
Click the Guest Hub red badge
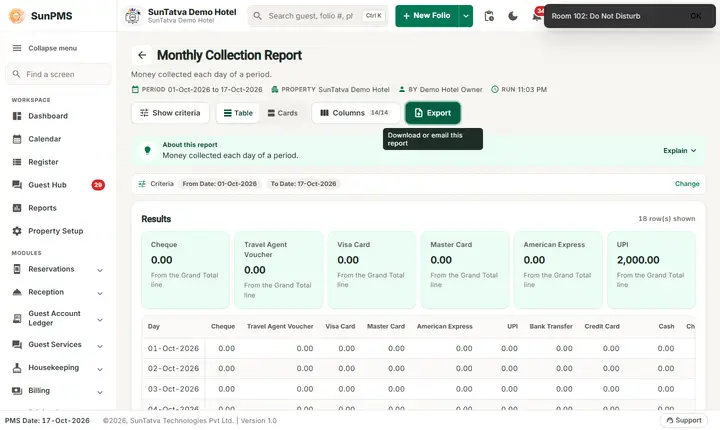coord(98,185)
